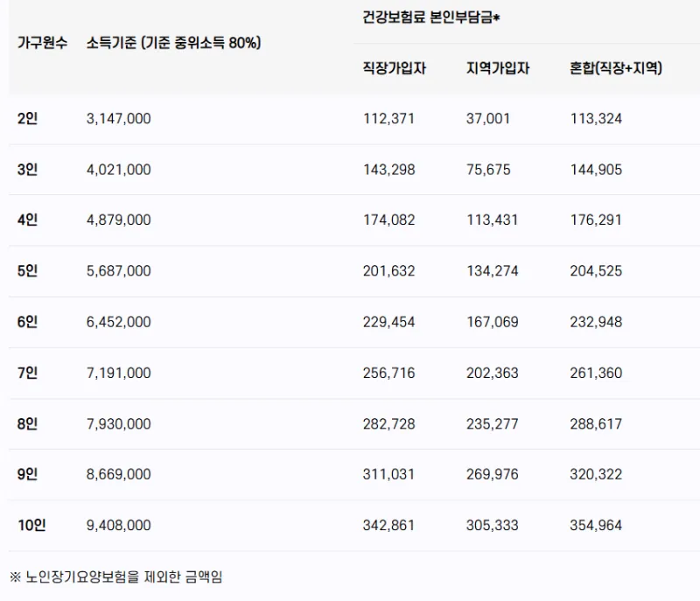
Task: Select the 혼합(직장+지역) column header
Action: (x=615, y=68)
